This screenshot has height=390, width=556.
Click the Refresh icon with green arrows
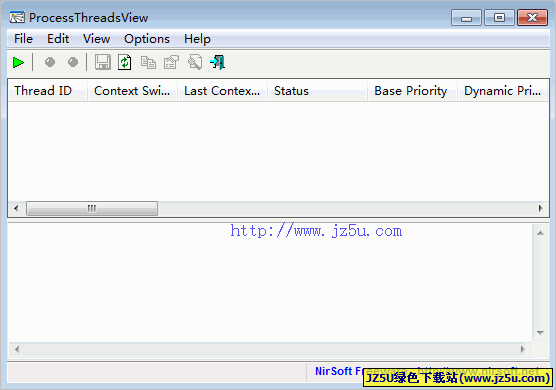pos(125,62)
